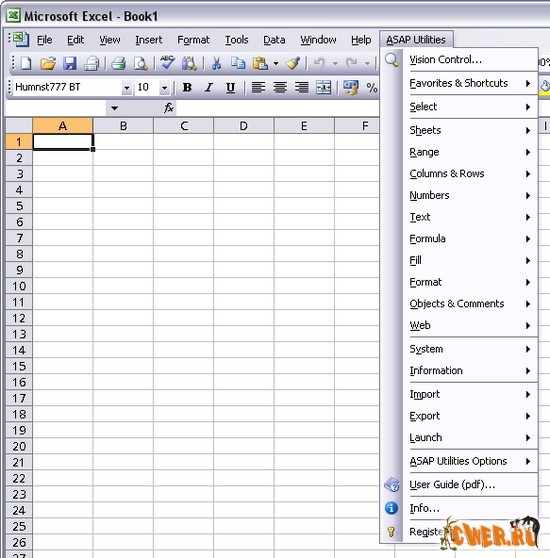Expand the Sheets submenu

[470, 130]
